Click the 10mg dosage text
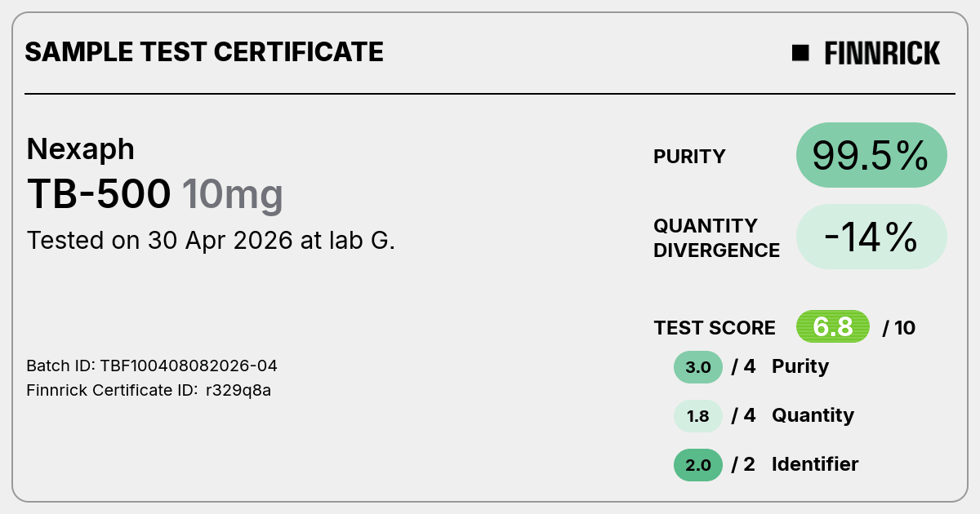 click(233, 196)
